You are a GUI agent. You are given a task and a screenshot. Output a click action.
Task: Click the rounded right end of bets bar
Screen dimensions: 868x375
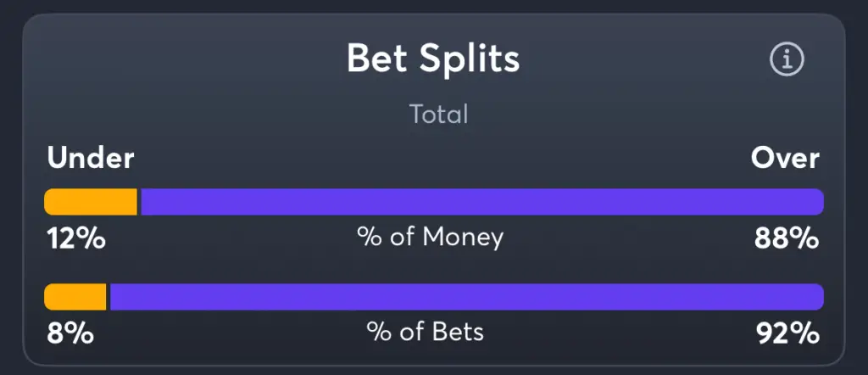pyautogui.click(x=817, y=297)
